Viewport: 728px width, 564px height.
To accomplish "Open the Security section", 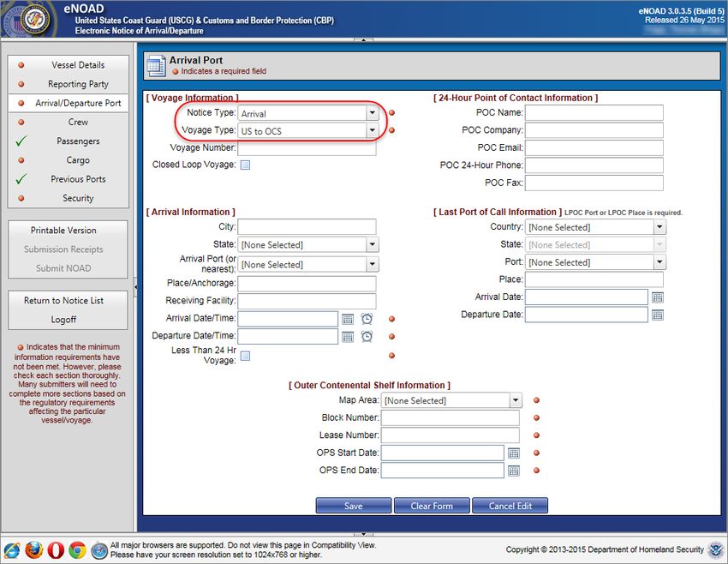I will (x=69, y=198).
